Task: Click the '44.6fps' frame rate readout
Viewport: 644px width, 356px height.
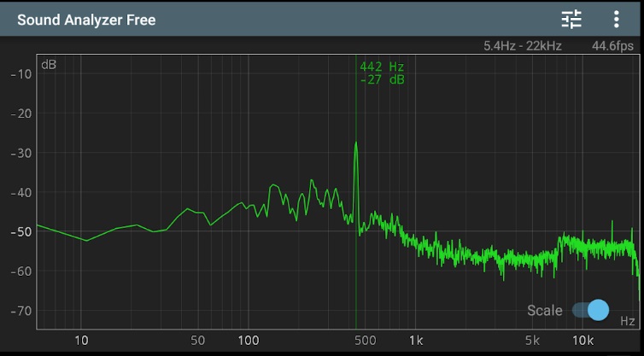Action: coord(612,46)
